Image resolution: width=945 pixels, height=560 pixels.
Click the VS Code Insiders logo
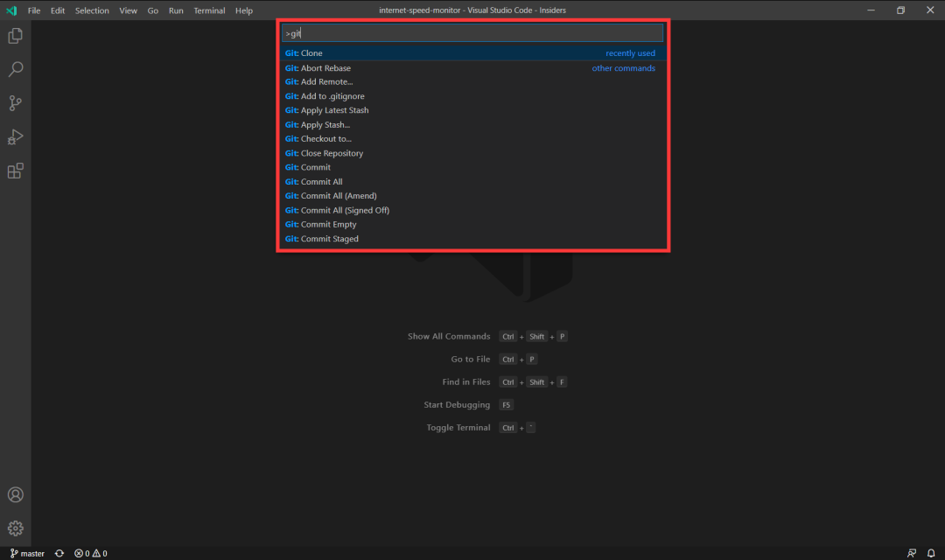tap(11, 10)
